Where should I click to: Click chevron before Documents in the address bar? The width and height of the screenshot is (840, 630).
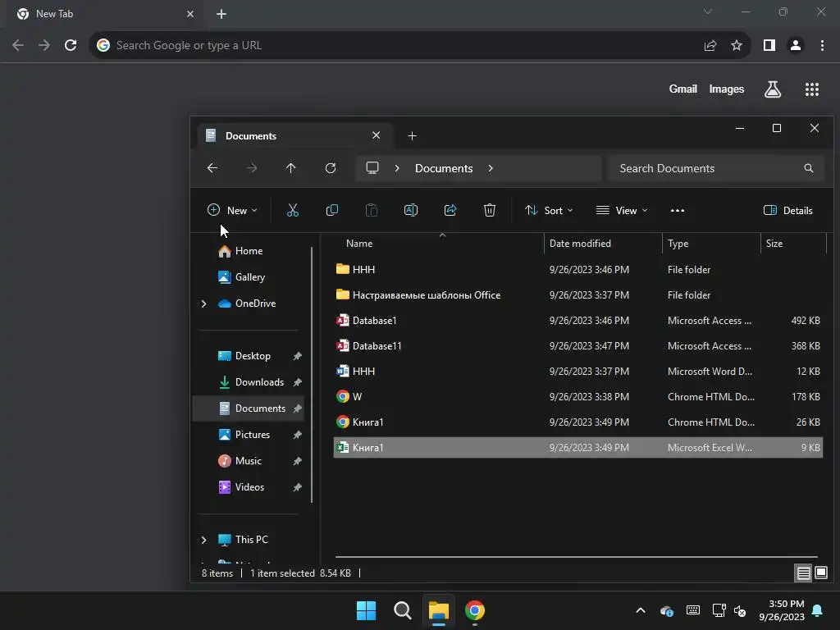[397, 168]
